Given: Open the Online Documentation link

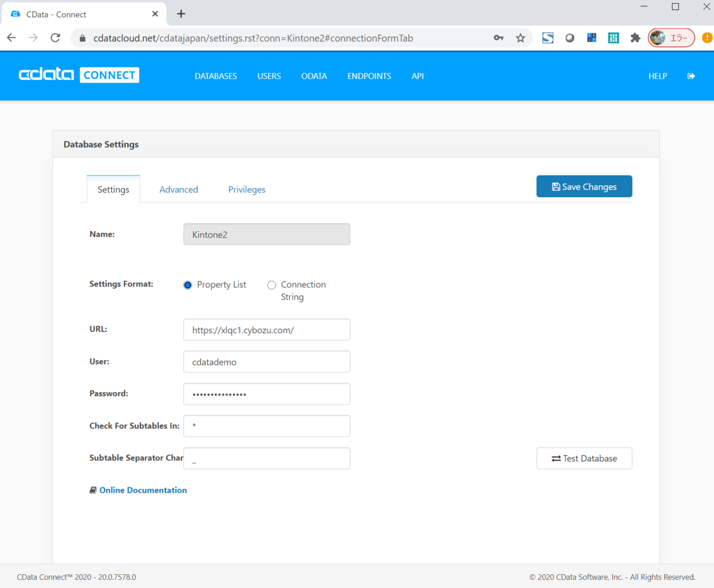Looking at the screenshot, I should (143, 490).
